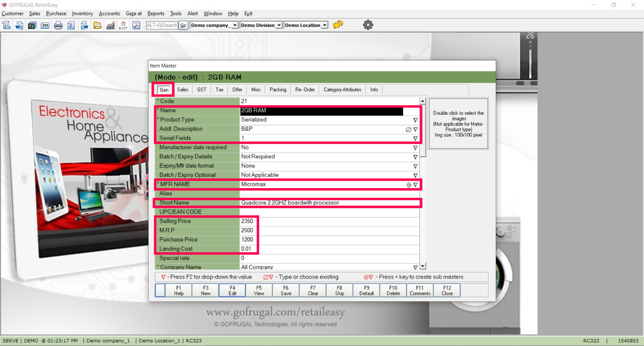Expand the MFR NAME dropdown arrow
644x346 pixels.
click(415, 185)
